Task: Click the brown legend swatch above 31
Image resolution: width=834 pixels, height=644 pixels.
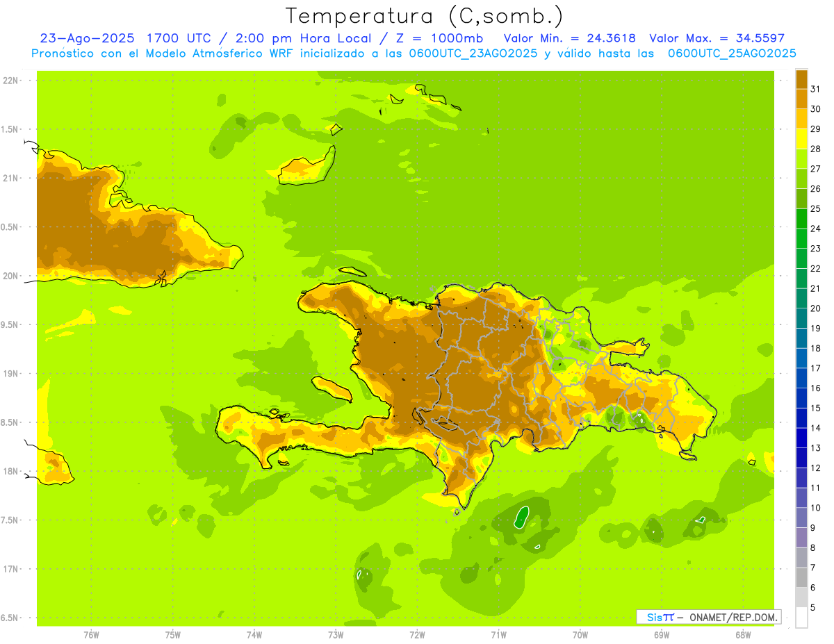Action: (x=801, y=79)
